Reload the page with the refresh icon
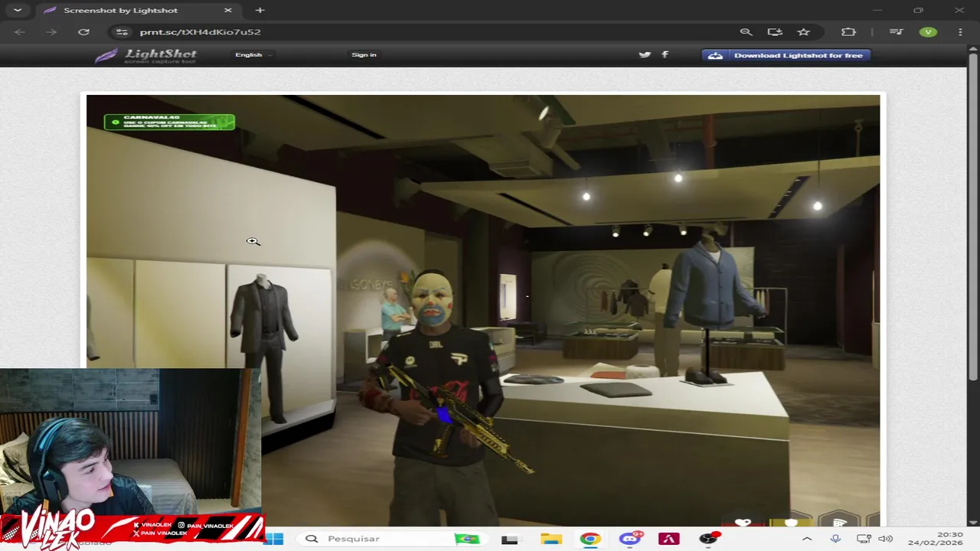Image resolution: width=980 pixels, height=551 pixels. point(83,31)
